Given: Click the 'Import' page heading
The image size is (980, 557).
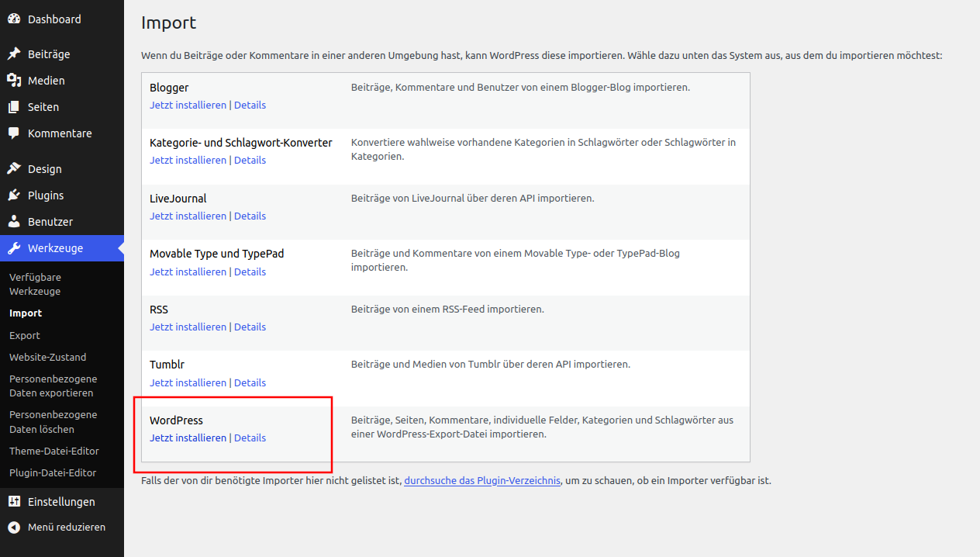Looking at the screenshot, I should (169, 23).
